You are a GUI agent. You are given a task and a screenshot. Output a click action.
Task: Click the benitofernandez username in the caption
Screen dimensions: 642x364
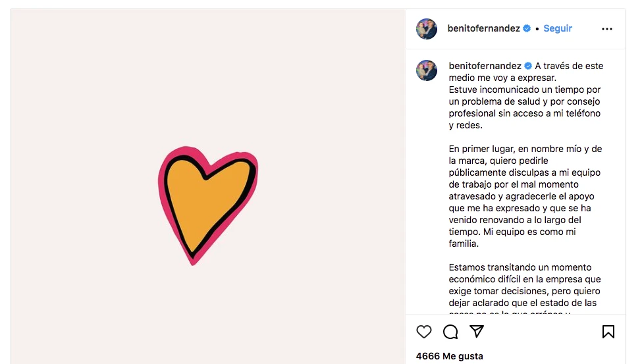[x=485, y=66]
